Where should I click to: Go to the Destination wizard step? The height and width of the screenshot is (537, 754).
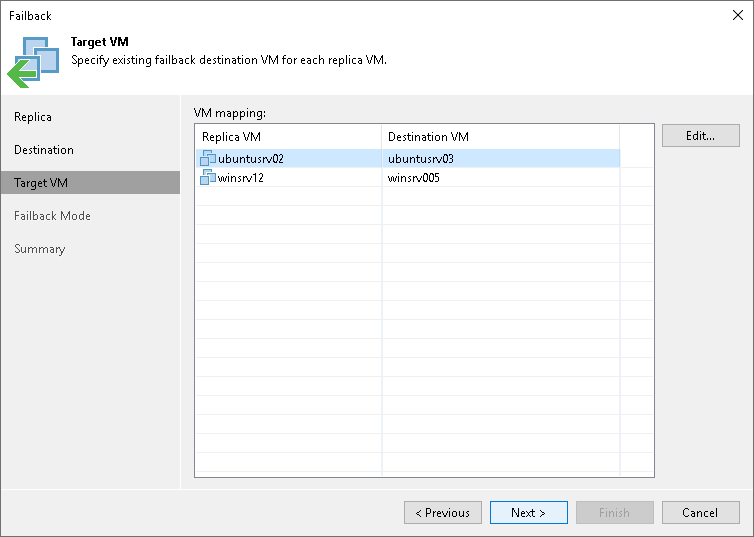[44, 150]
